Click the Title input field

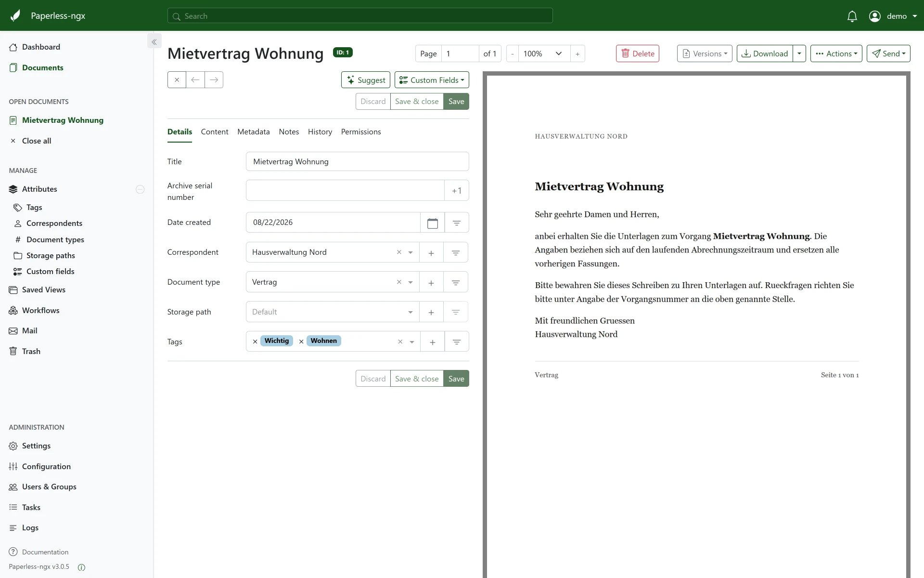coord(358,162)
